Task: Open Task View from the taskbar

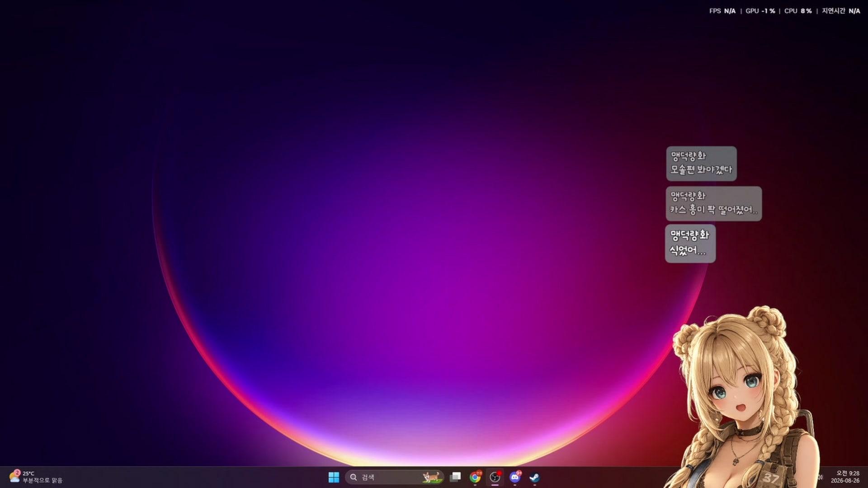Action: tap(455, 477)
